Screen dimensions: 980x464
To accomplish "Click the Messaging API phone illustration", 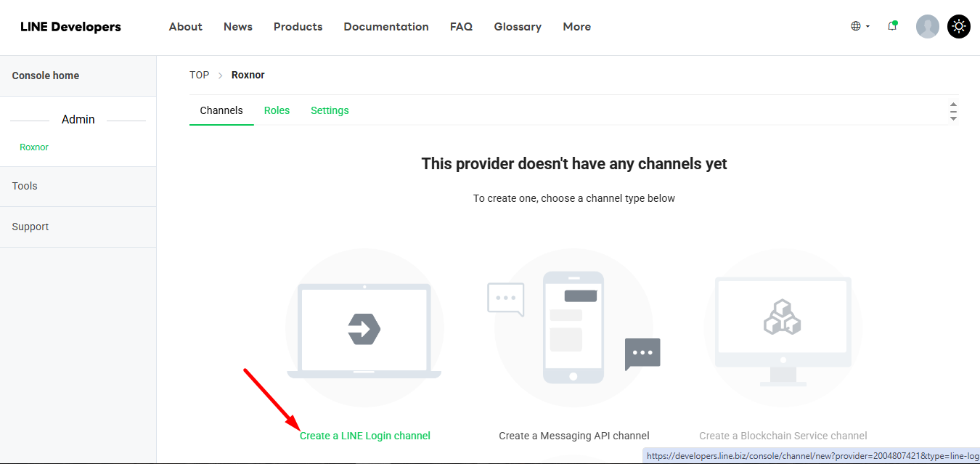I will click(x=573, y=327).
